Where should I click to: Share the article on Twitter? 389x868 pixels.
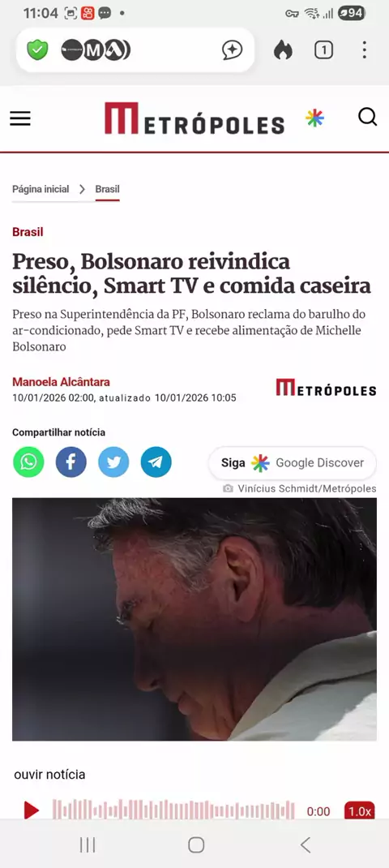(113, 462)
